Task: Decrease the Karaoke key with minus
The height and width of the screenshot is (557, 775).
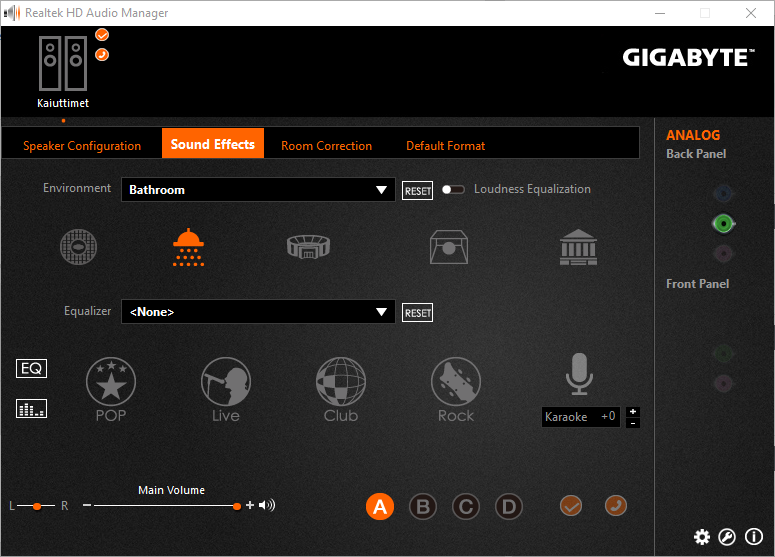Action: pyautogui.click(x=633, y=423)
